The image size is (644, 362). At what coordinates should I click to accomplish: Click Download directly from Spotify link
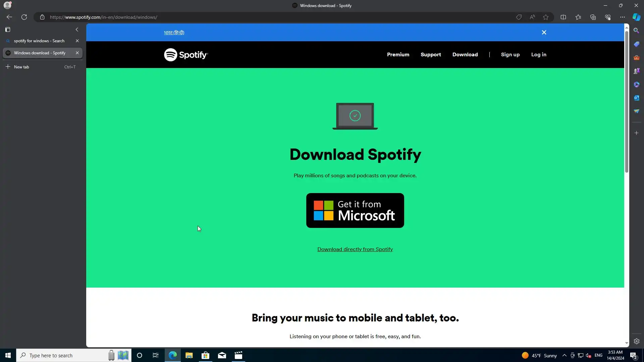point(355,249)
